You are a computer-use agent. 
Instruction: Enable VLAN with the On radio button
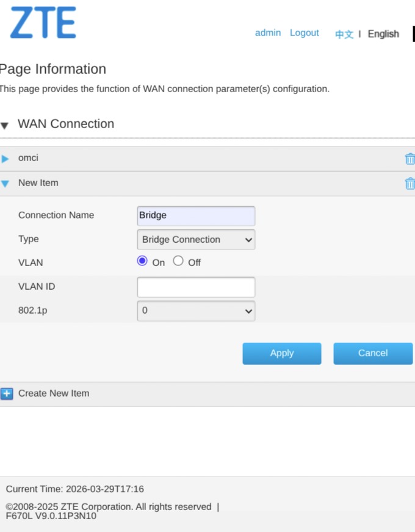(142, 261)
